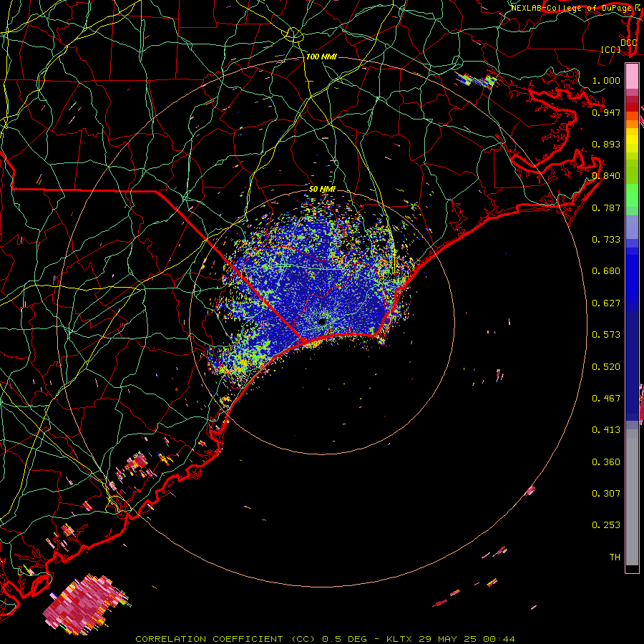Click the 0.413 scale value
The height and width of the screenshot is (644, 644).
pyautogui.click(x=606, y=430)
